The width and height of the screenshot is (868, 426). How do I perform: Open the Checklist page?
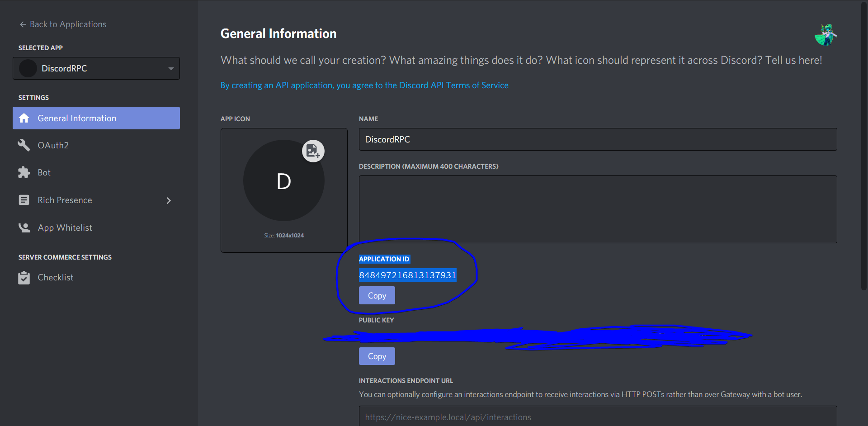55,277
